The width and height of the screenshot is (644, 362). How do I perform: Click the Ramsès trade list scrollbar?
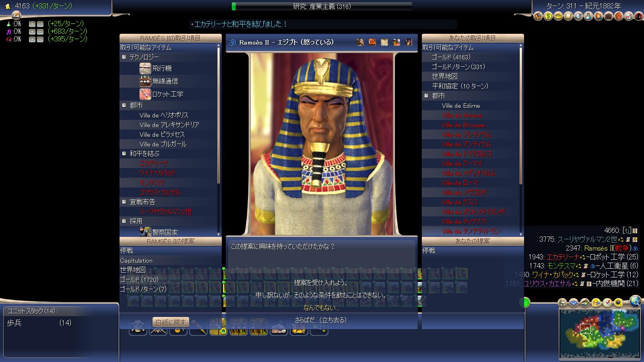coord(219,140)
